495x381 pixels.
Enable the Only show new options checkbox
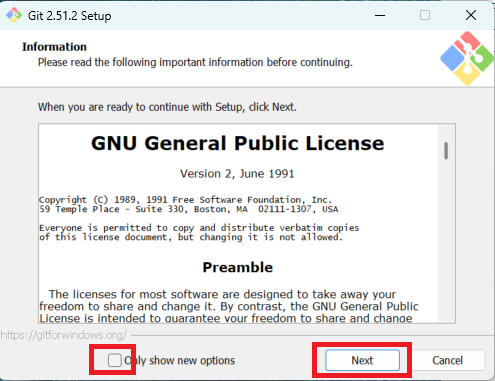click(115, 360)
